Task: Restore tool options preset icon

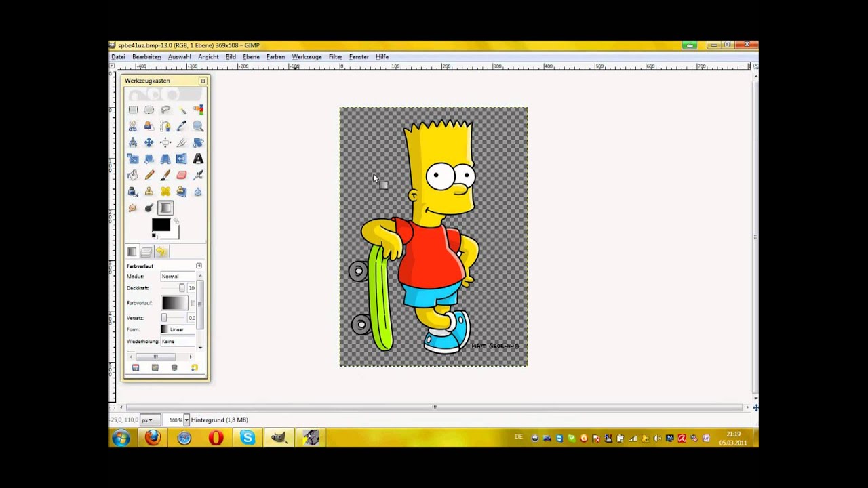Action: (x=155, y=367)
